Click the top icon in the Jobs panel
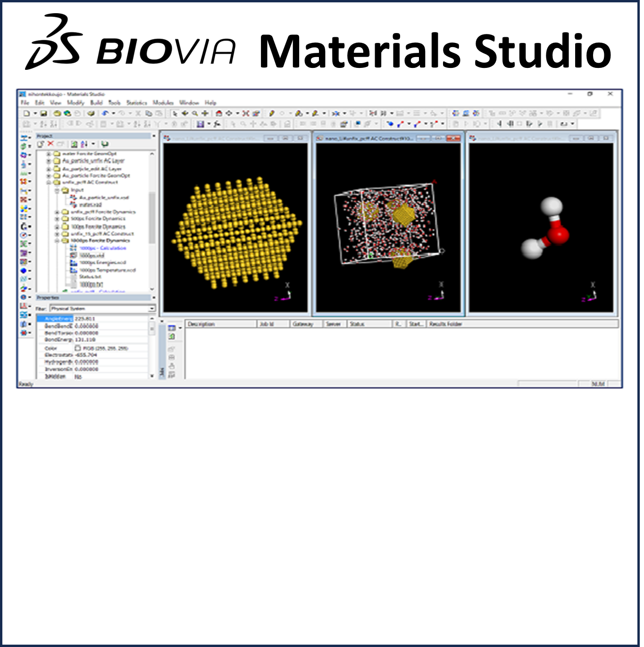The image size is (644, 647). tap(172, 328)
